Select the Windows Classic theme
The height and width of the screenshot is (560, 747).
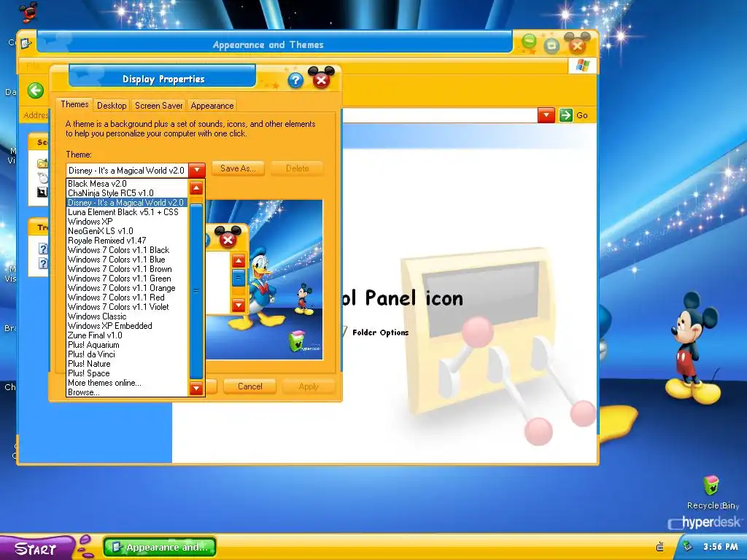coord(127,316)
